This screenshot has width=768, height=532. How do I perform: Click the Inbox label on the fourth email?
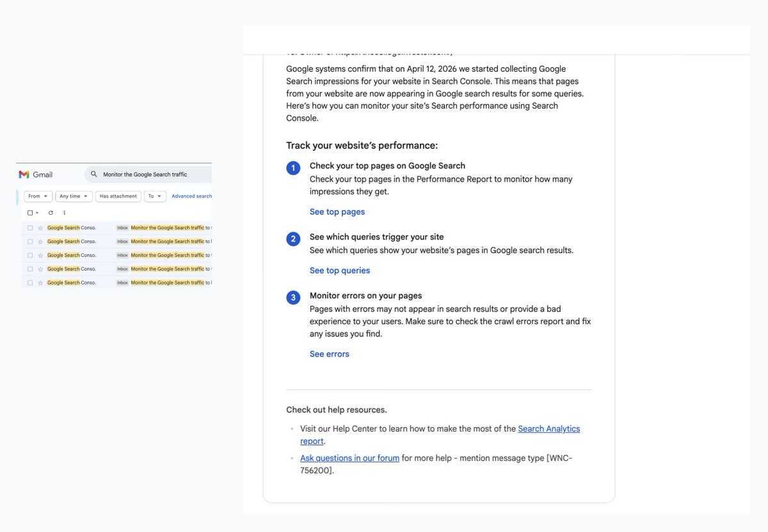tap(122, 269)
